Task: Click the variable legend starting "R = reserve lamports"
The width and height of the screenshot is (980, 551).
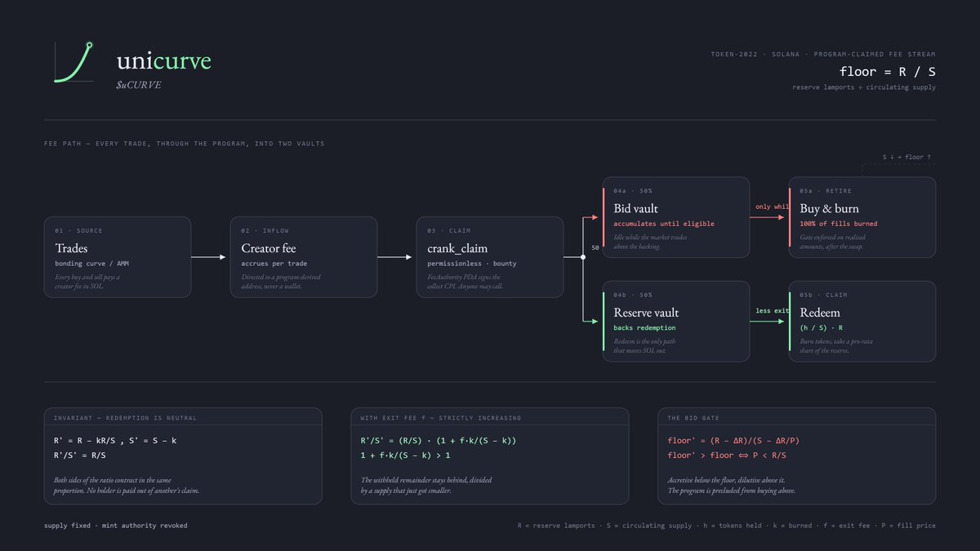Action: 727,526
